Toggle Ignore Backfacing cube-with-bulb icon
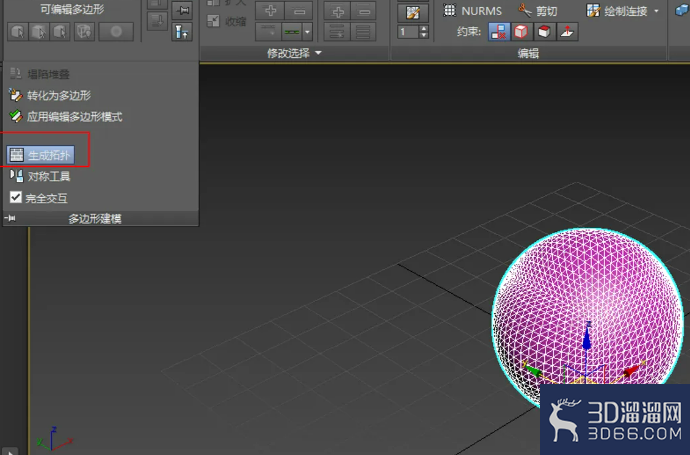 point(84,32)
